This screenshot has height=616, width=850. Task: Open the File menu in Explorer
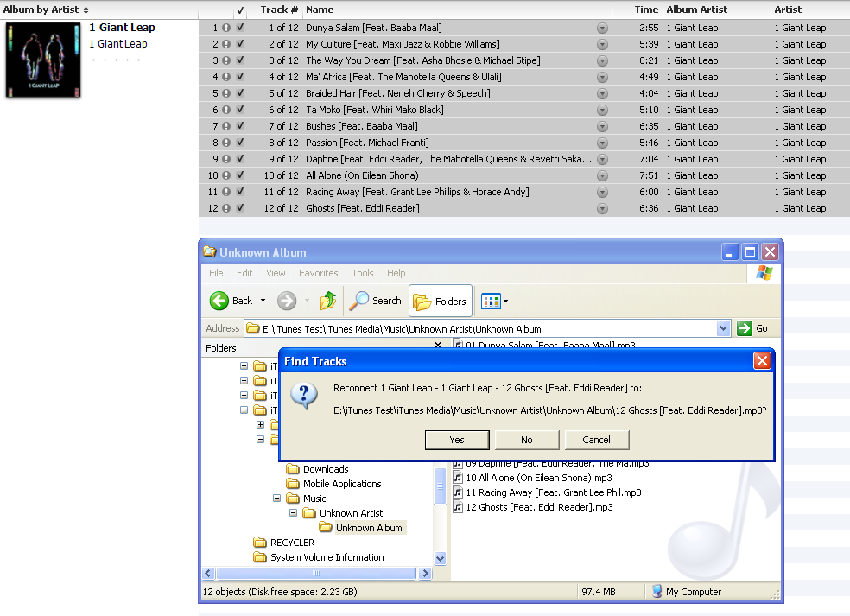(216, 273)
